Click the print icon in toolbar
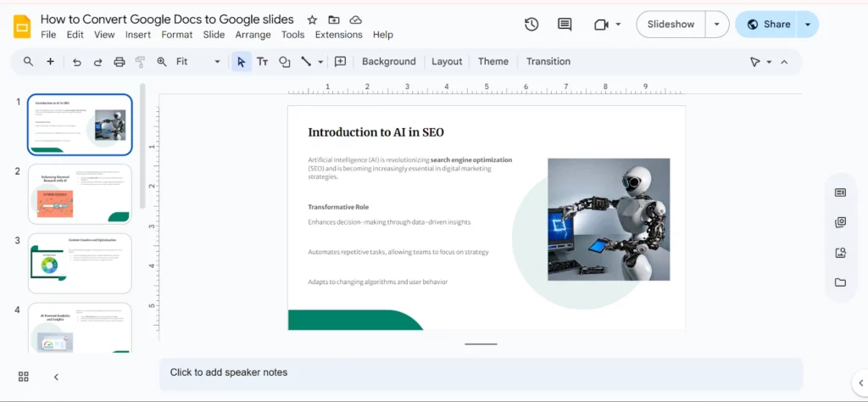Viewport: 868px width, 402px height. [x=120, y=62]
